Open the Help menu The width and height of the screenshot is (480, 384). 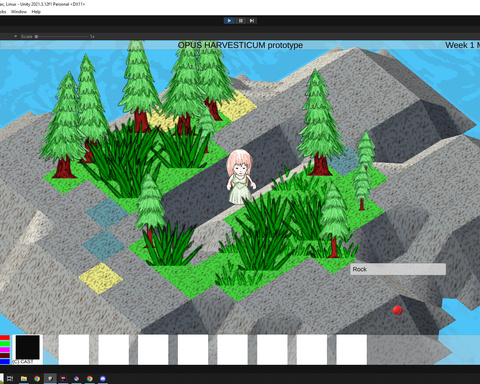point(36,12)
